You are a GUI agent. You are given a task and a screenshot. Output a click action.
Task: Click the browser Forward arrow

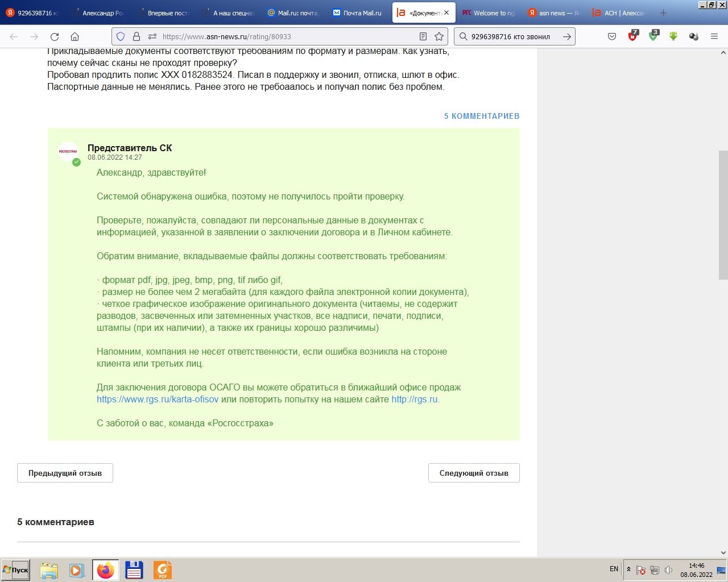click(34, 36)
